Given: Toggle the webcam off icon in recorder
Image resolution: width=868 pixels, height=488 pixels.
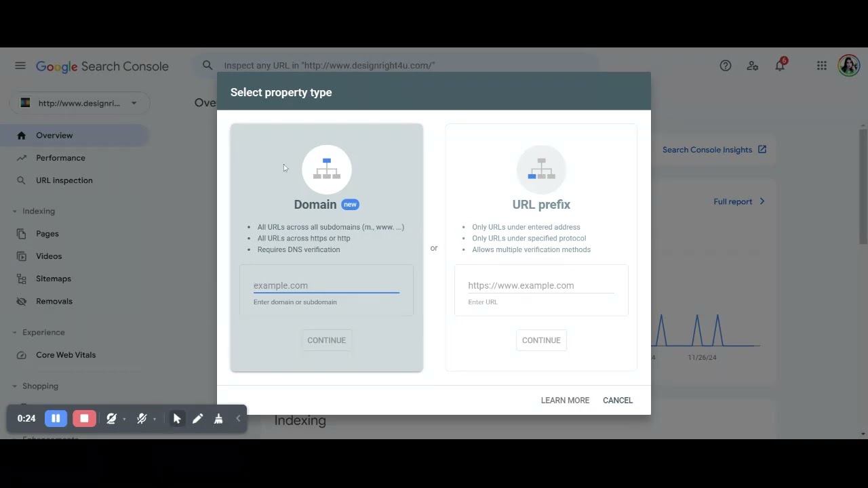Looking at the screenshot, I should click(111, 419).
